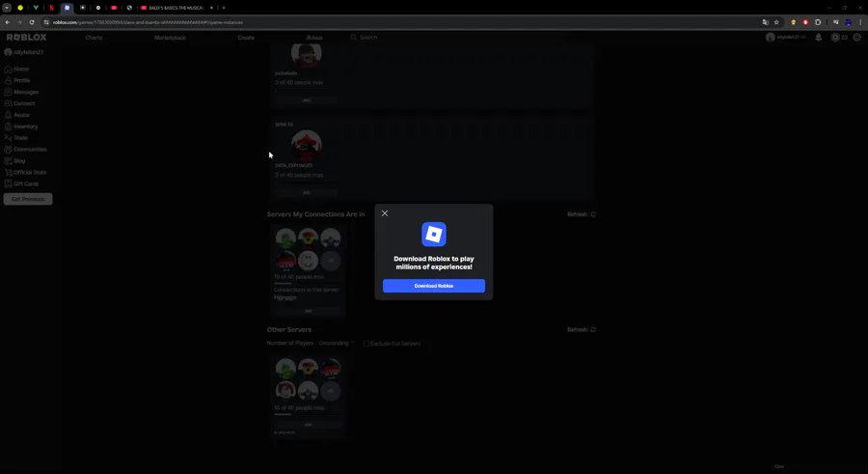Switch to the Netflix browser tab
Image resolution: width=868 pixels, height=474 pixels.
pyautogui.click(x=51, y=8)
